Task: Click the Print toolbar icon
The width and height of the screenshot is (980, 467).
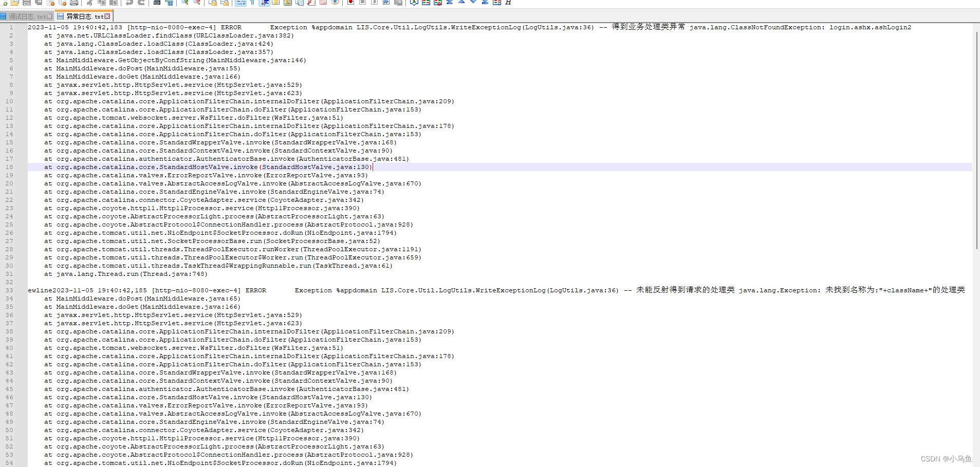Action: tap(74, 2)
